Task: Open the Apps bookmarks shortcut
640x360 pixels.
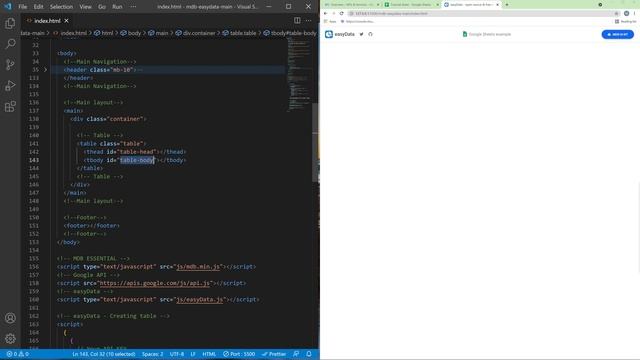Action: [x=330, y=21]
